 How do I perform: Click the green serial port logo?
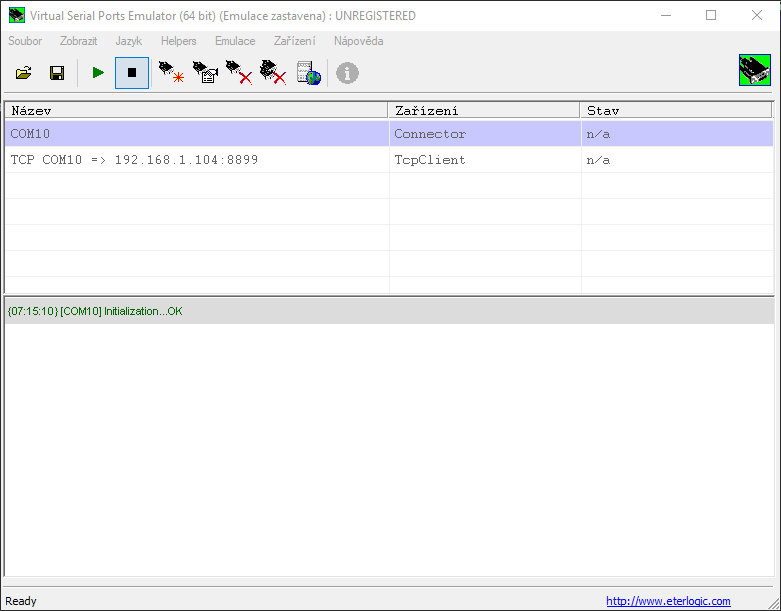[x=754, y=71]
